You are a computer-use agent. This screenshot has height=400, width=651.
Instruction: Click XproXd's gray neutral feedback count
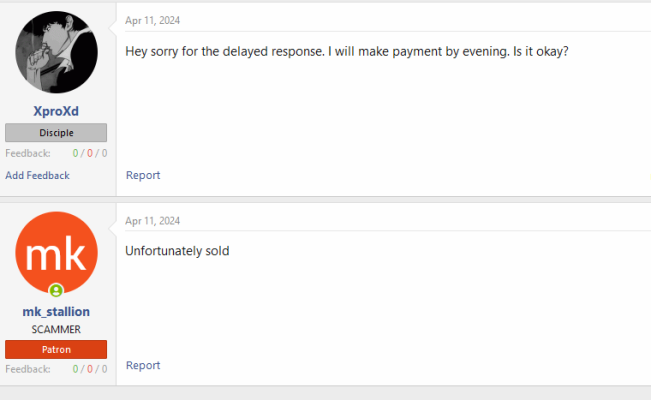[x=104, y=153]
